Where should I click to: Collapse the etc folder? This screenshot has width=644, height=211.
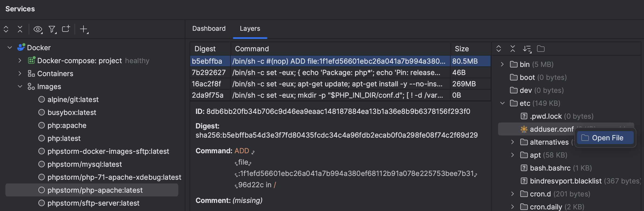pyautogui.click(x=502, y=103)
